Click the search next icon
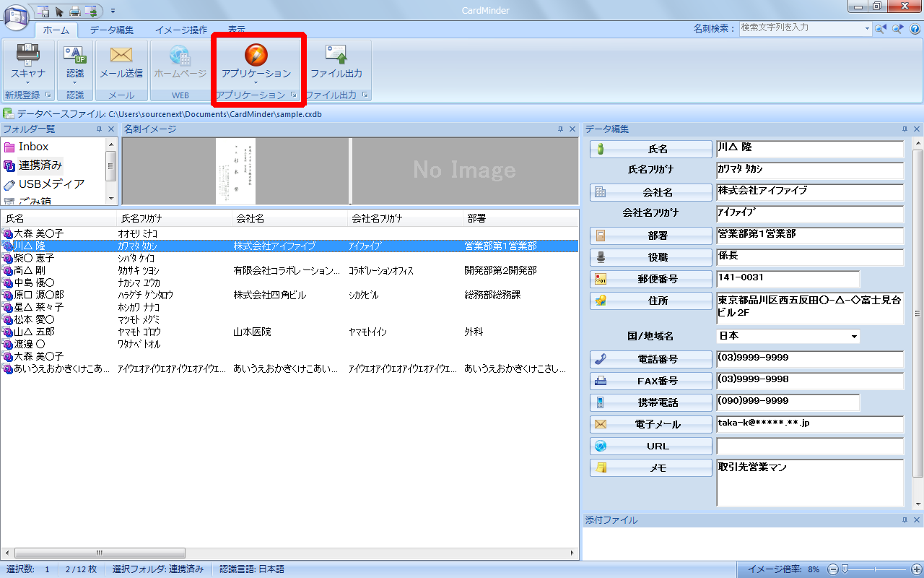This screenshot has height=578, width=924. tap(897, 28)
